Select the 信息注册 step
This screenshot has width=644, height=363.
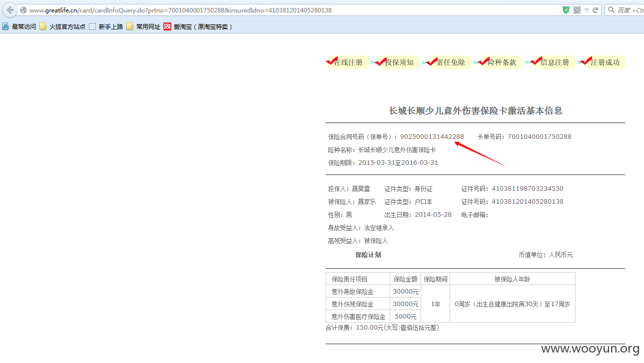[x=553, y=62]
